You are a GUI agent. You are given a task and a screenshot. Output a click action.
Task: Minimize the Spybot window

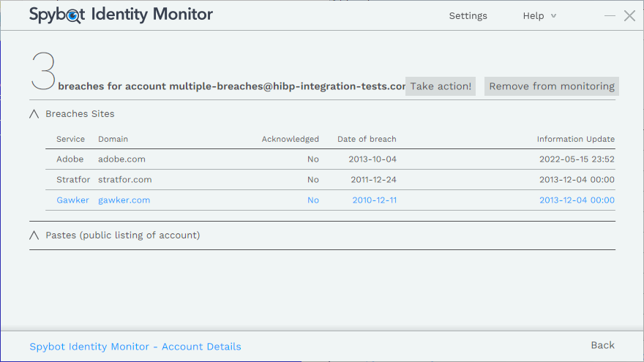point(610,16)
